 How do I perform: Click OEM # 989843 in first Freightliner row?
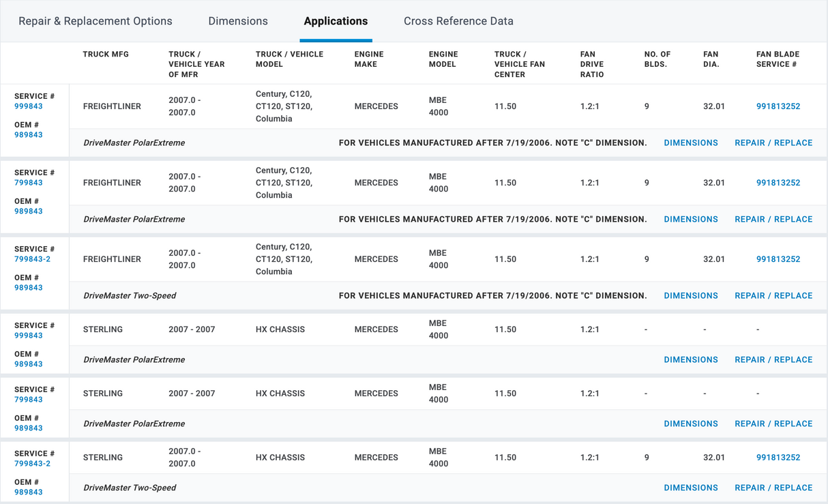click(29, 135)
